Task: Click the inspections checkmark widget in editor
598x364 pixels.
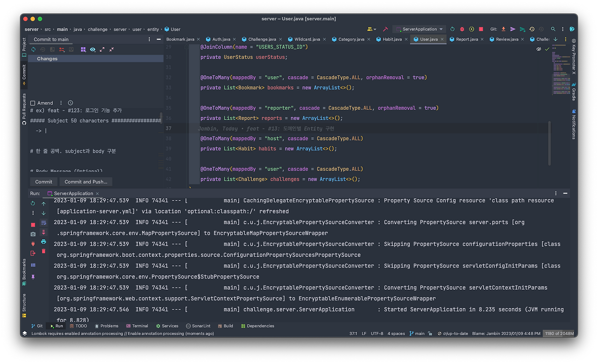Action: (547, 49)
